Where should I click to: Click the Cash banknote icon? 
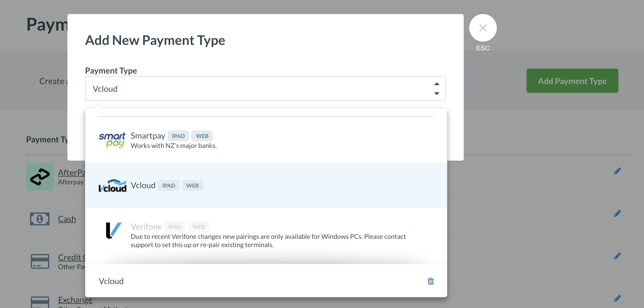pos(40,219)
